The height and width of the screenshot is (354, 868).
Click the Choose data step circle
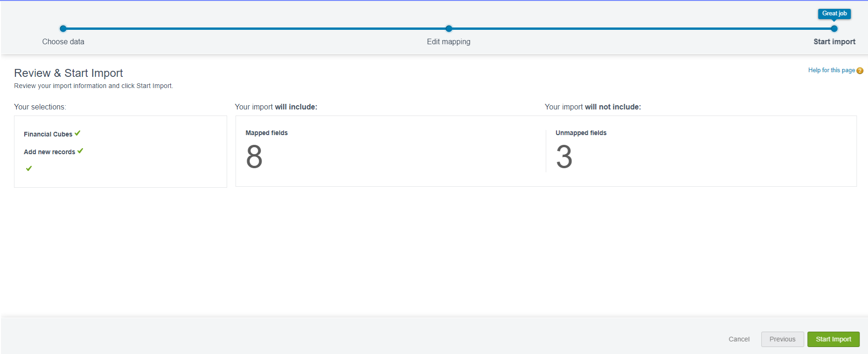tap(63, 28)
